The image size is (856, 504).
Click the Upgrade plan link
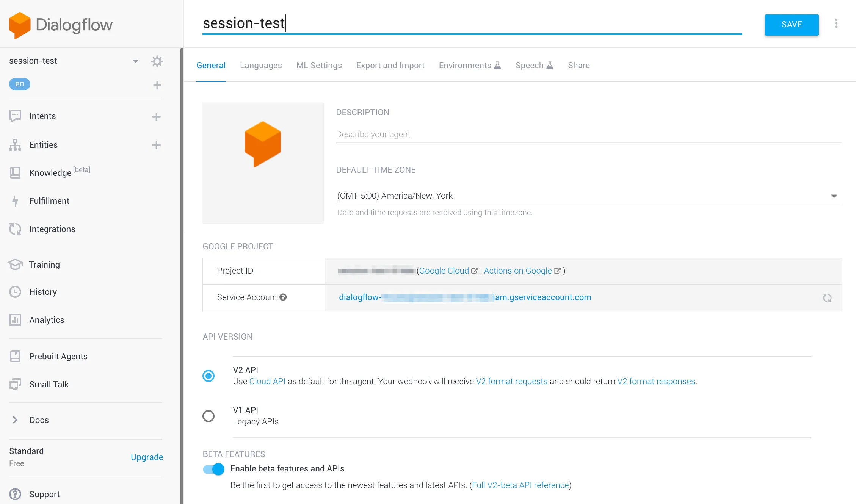(x=147, y=457)
